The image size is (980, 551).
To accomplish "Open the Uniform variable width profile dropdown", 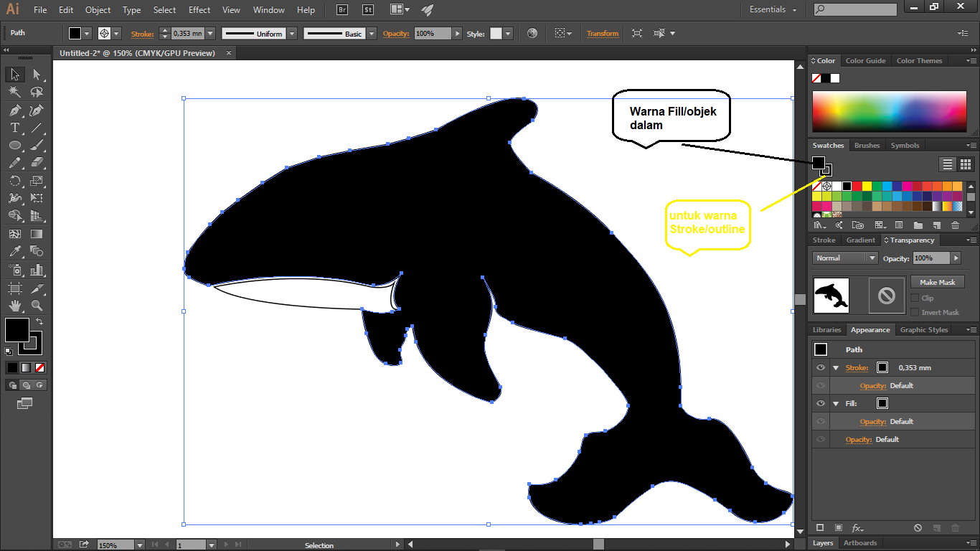I will tap(292, 34).
